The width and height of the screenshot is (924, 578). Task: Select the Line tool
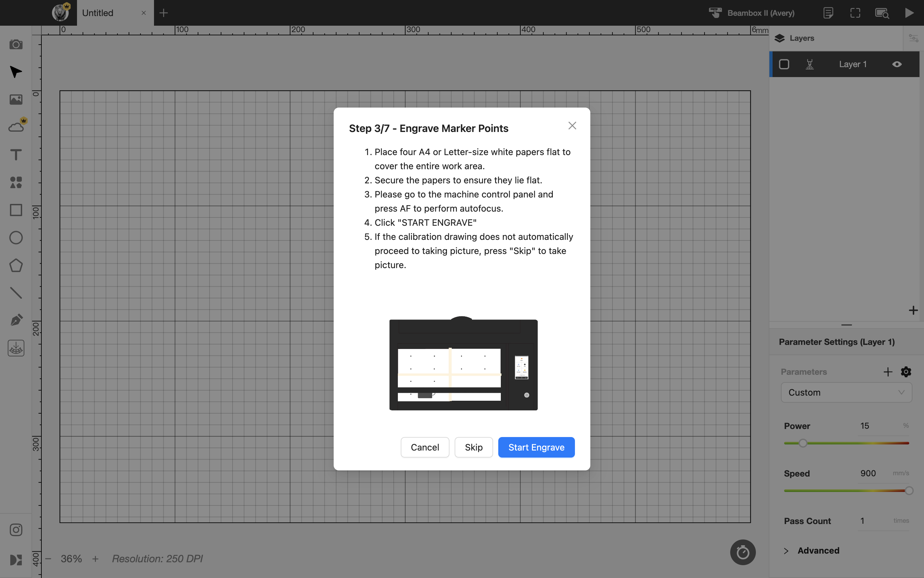(16, 293)
